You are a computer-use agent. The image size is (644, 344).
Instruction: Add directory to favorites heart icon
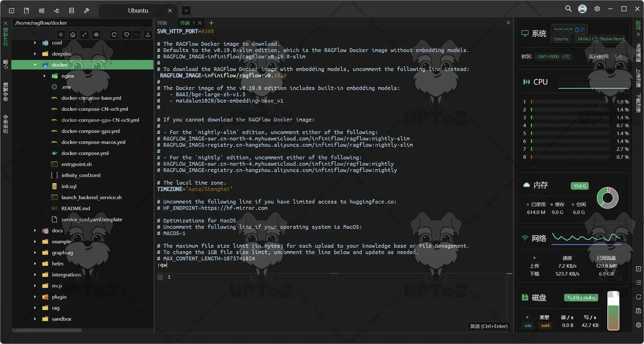click(x=127, y=34)
